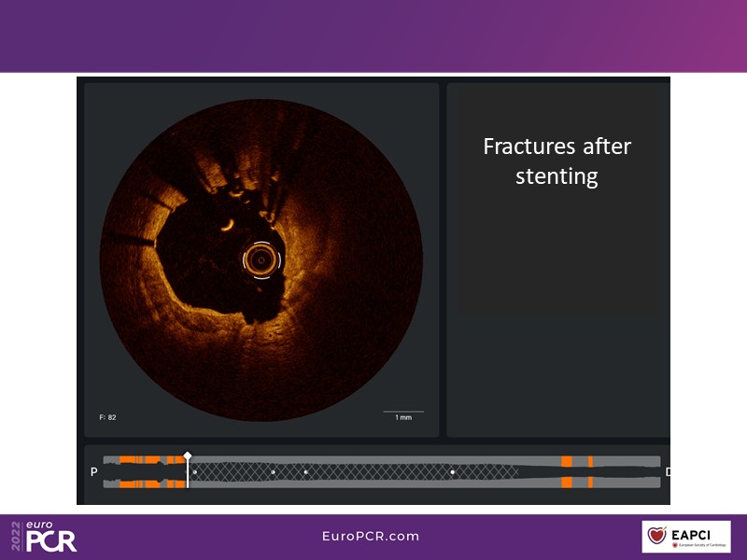This screenshot has height=560, width=747.
Task: Click the purple header banner
Action: click(x=373, y=35)
